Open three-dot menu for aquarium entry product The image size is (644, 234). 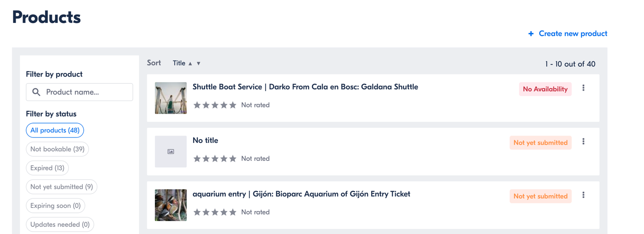click(x=583, y=195)
